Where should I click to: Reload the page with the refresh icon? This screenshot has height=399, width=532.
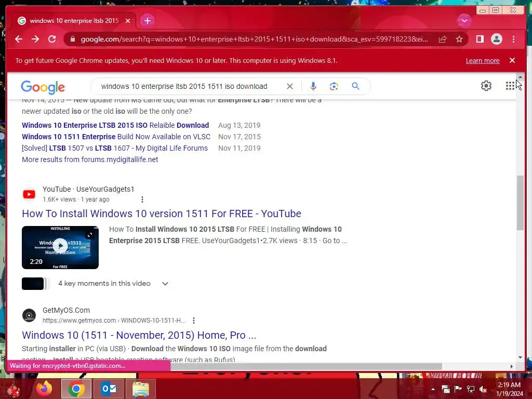coord(52,39)
